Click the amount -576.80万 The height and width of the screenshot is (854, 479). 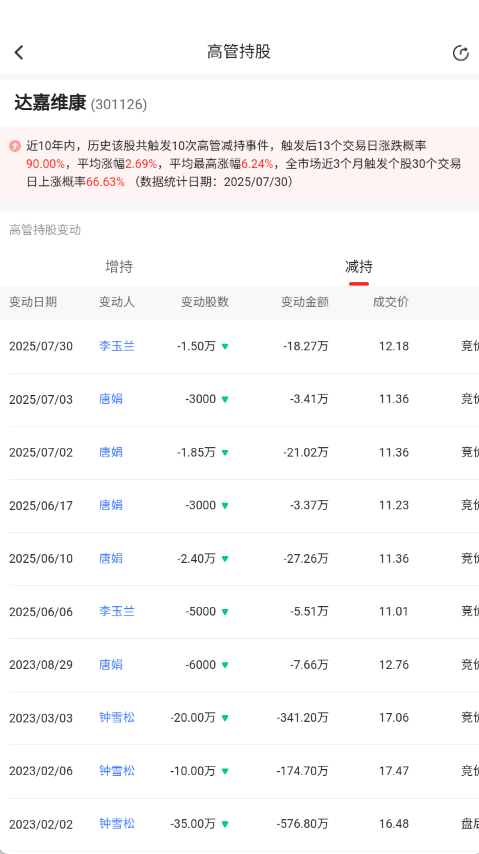[x=302, y=824]
